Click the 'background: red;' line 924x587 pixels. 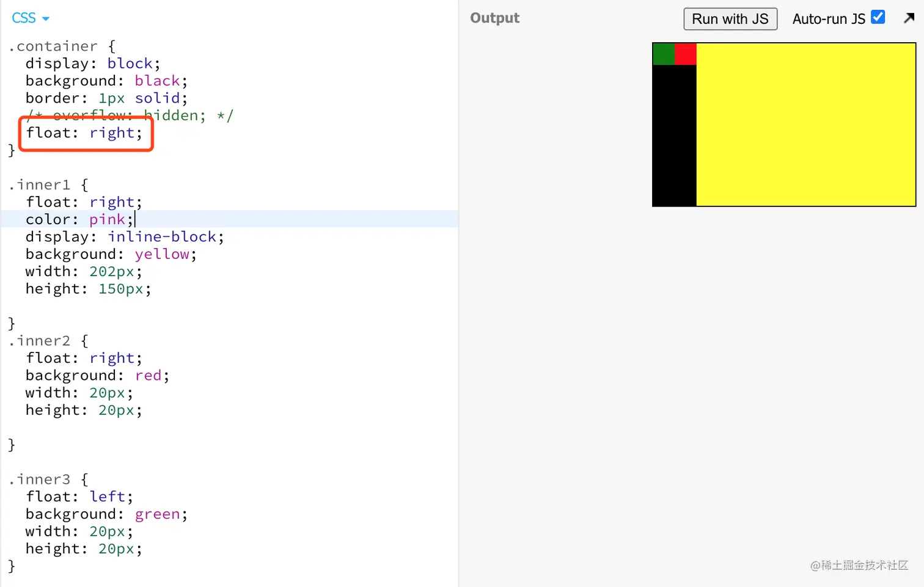[97, 375]
